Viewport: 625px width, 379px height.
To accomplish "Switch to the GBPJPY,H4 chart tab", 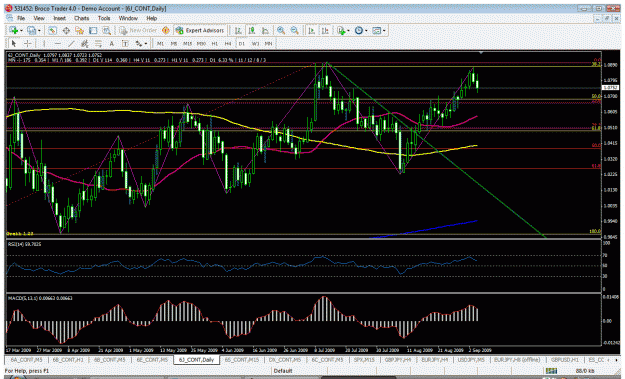I will (x=397, y=360).
